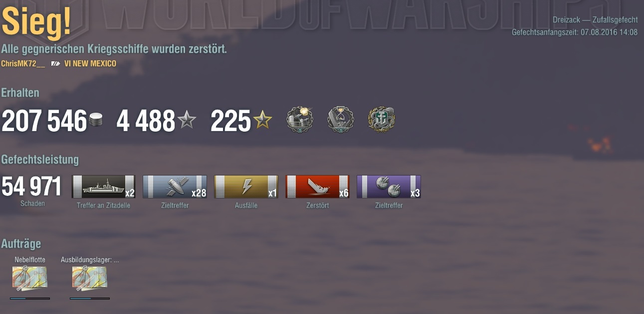The image size is (644, 314).
Task: Select the third achievement medal with laurel wreath
Action: 382,120
